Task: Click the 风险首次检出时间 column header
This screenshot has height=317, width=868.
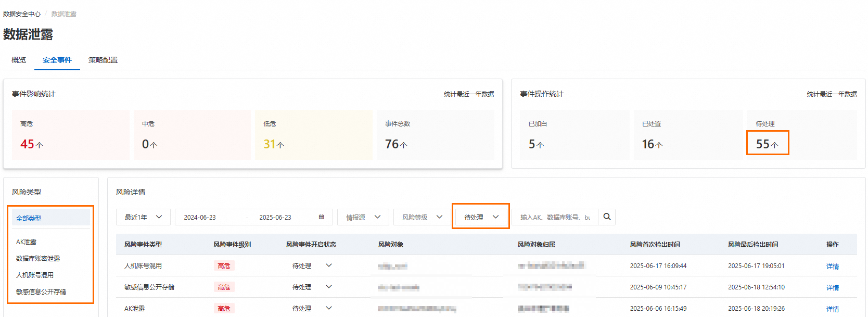Action: pyautogui.click(x=655, y=244)
